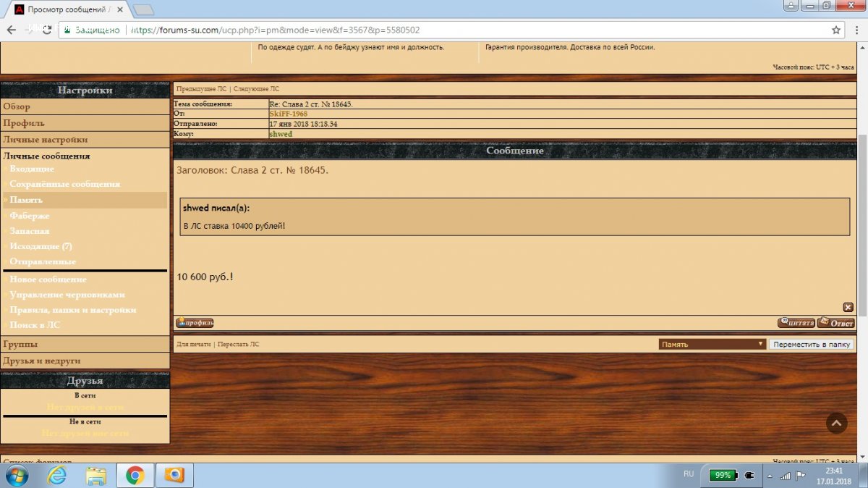Viewport: 868px width, 488px height.
Task: Click the profile icon button under message
Action: [195, 323]
